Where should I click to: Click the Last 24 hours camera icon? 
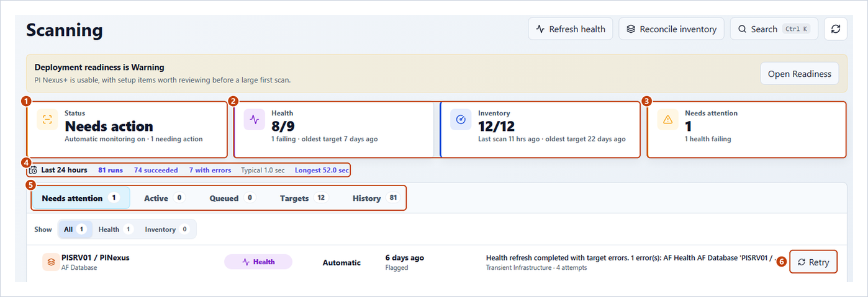tap(34, 170)
